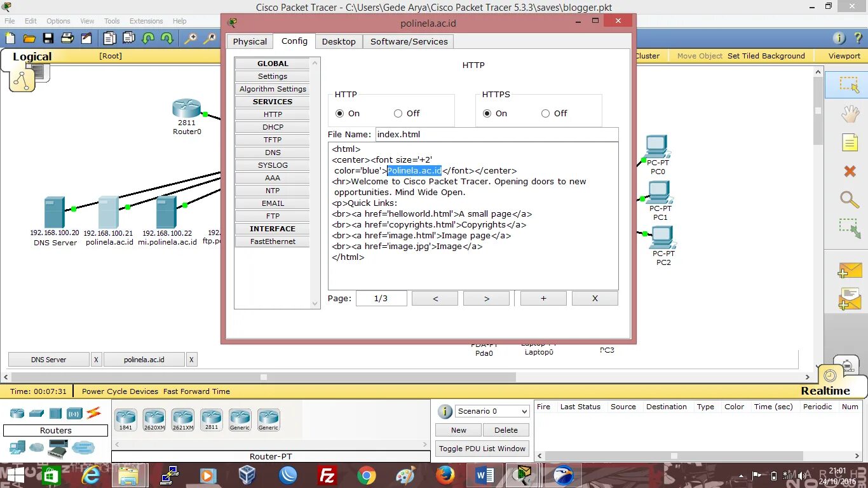Pick the Resize Shape tool
The height and width of the screenshot is (488, 868).
(x=850, y=228)
